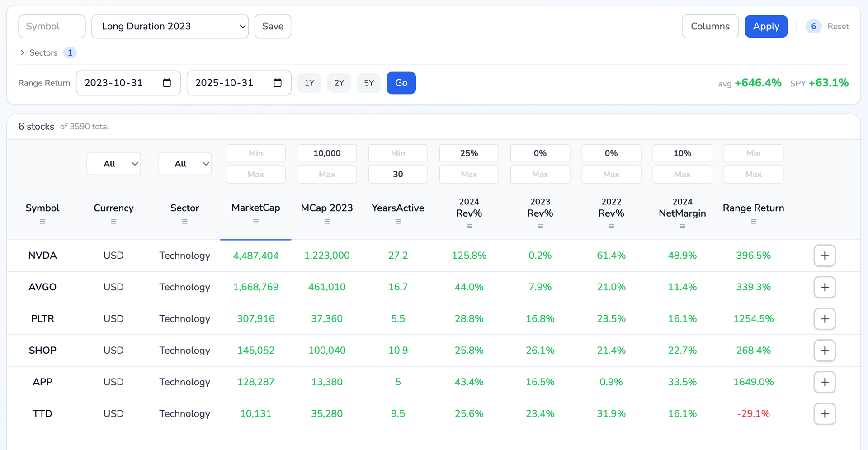The height and width of the screenshot is (450, 868).
Task: Click the end date field 2025-10-31
Action: [x=239, y=83]
